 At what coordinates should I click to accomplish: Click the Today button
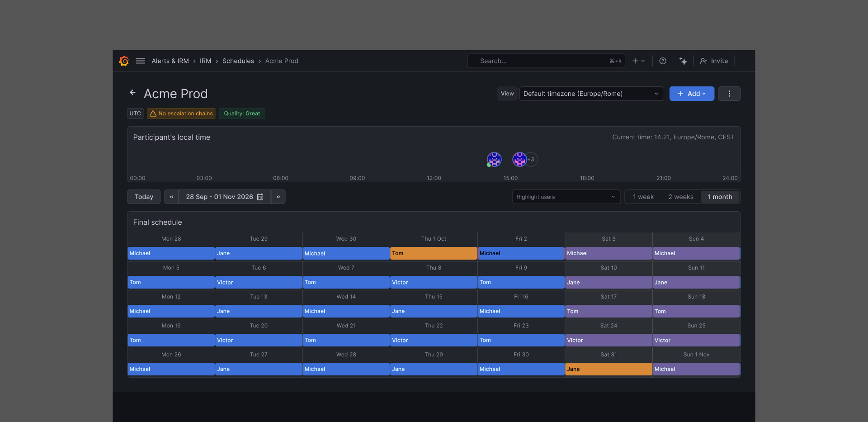click(x=144, y=197)
